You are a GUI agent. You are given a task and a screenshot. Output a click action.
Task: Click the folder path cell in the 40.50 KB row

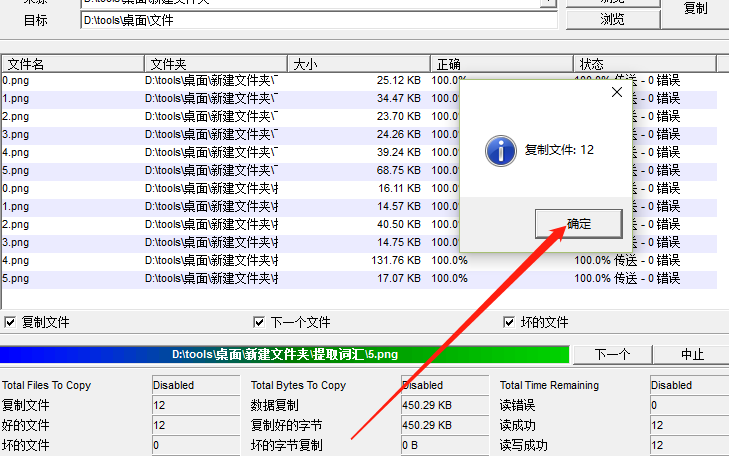(x=212, y=225)
